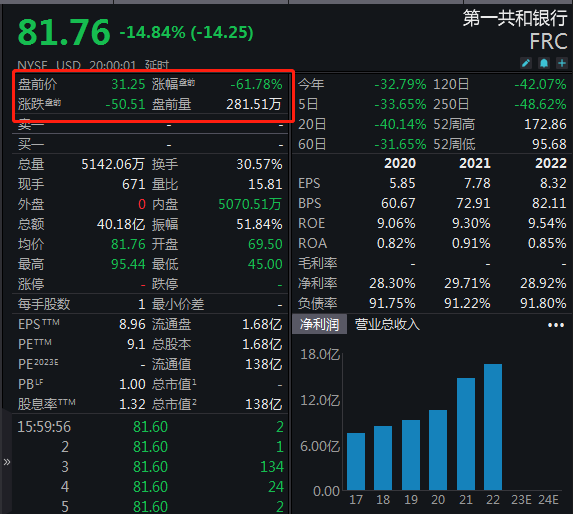Click the 2017 bar in the chart
This screenshot has width=573, height=514.
tap(356, 461)
